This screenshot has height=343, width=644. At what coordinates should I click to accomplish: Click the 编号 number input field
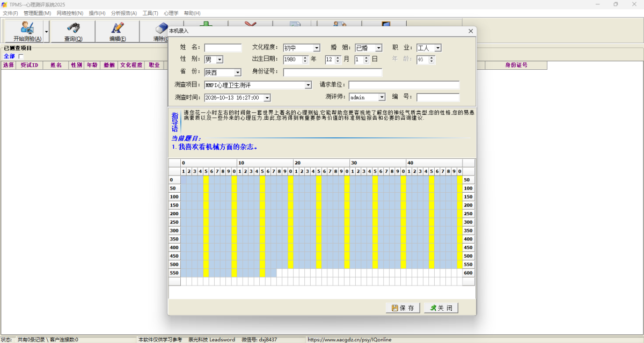(x=438, y=98)
